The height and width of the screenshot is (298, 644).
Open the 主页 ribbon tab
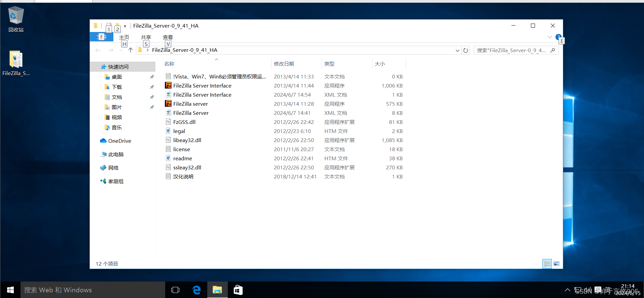coord(124,37)
